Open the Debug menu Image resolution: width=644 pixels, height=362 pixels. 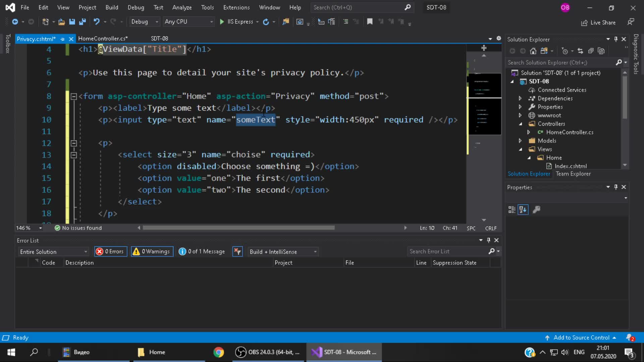point(136,7)
